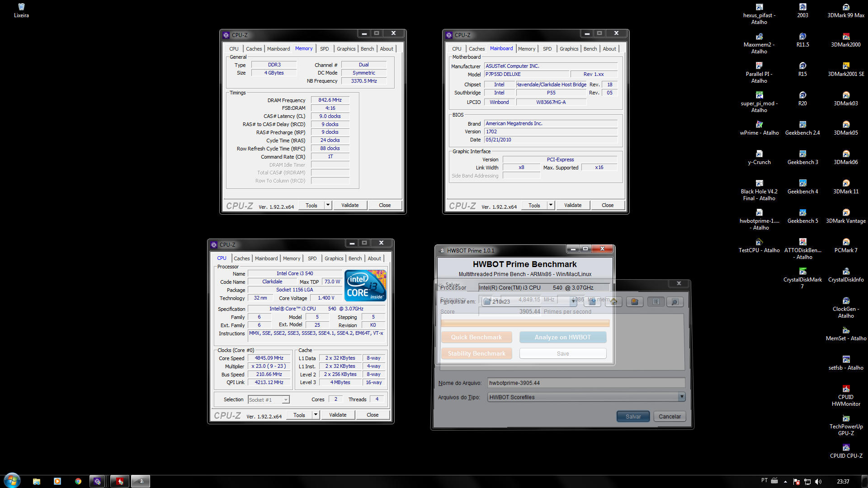
Task: Click the PT language indicator in tray
Action: (764, 480)
